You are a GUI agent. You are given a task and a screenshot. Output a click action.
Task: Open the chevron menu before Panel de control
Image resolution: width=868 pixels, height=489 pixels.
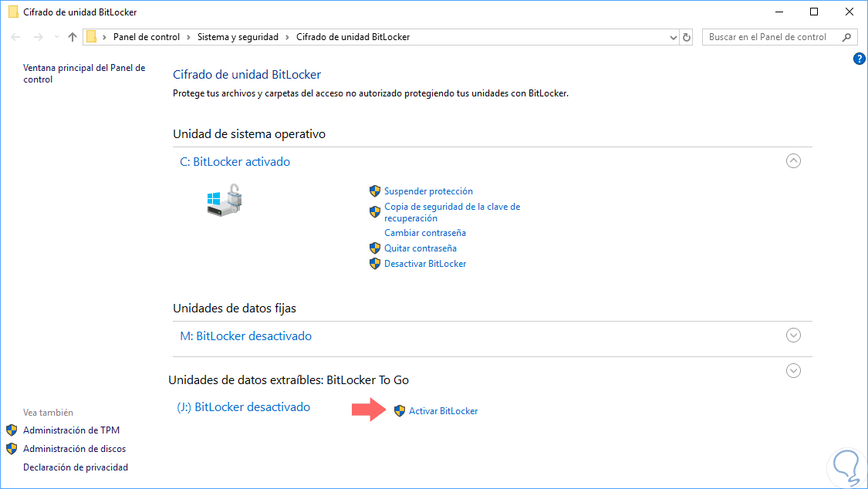104,37
